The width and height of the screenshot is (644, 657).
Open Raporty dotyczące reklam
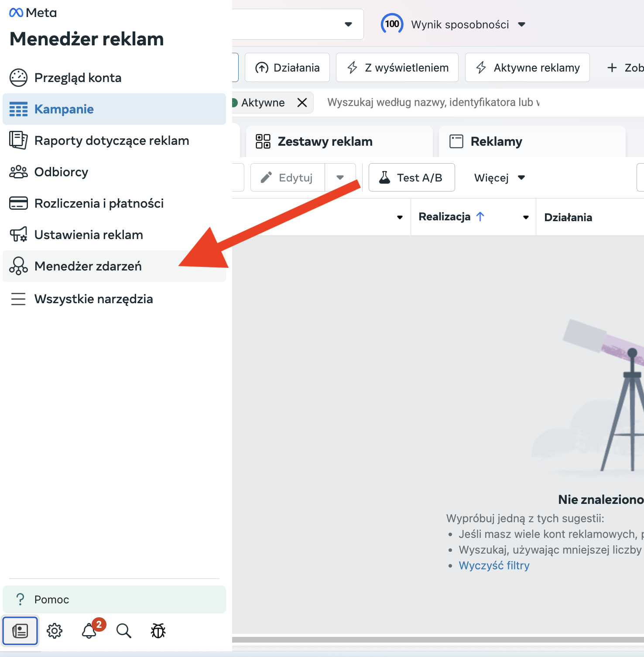point(114,140)
